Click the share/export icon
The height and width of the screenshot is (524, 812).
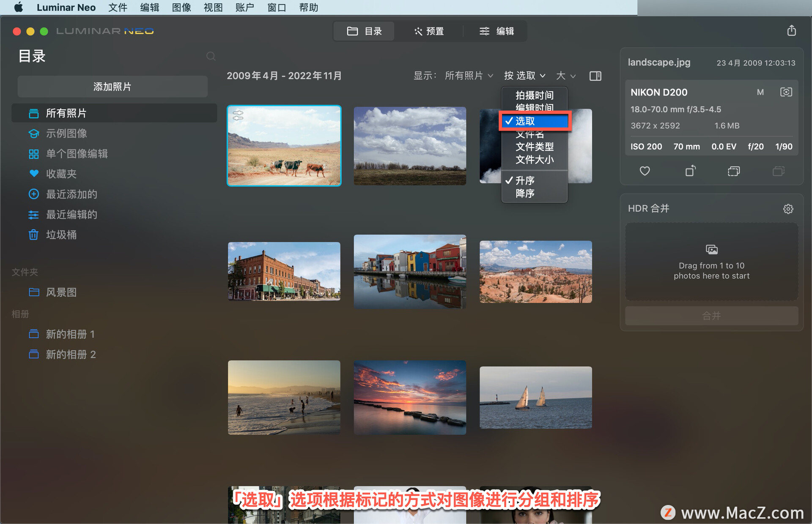click(x=791, y=30)
